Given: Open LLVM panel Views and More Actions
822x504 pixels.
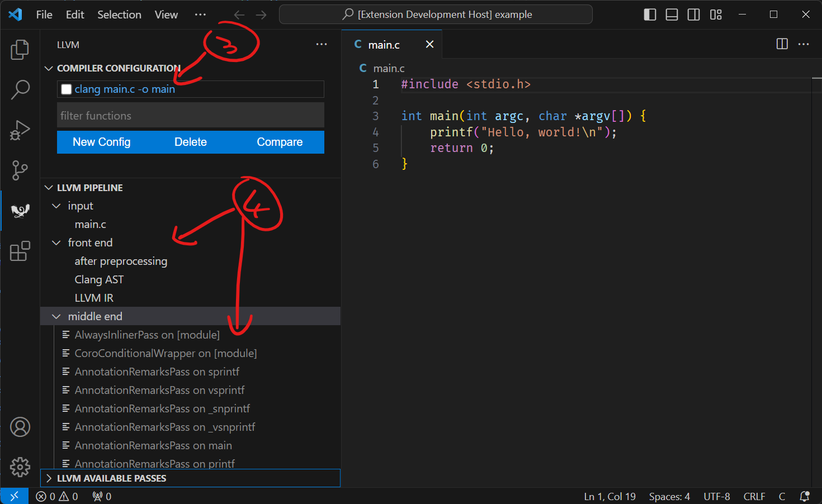Looking at the screenshot, I should tap(322, 44).
